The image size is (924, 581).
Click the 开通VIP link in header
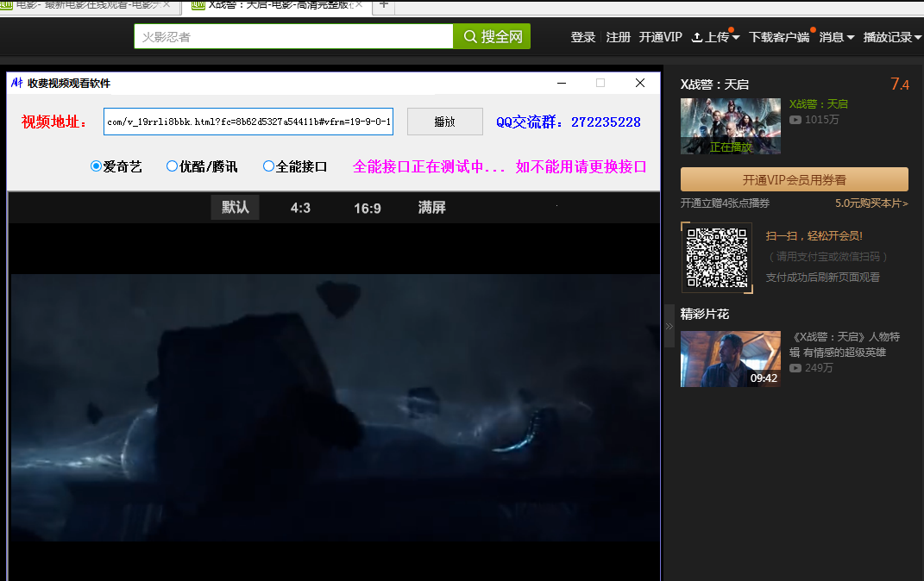(661, 37)
